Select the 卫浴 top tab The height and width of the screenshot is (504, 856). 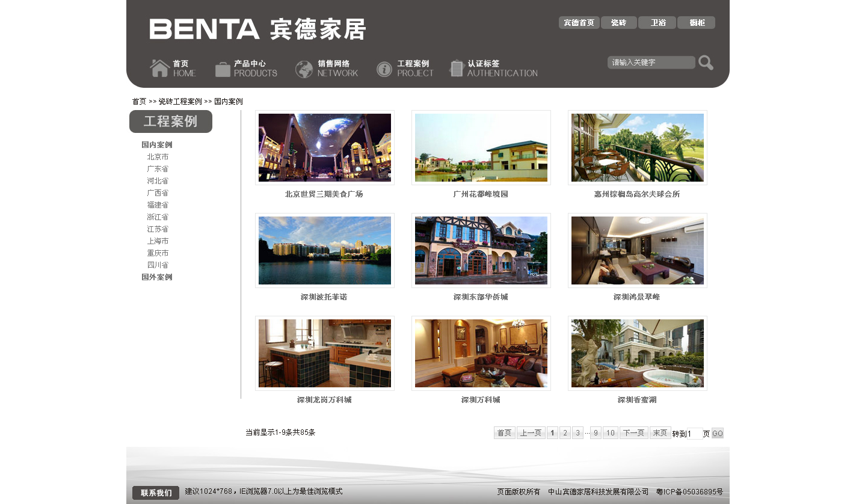point(657,23)
